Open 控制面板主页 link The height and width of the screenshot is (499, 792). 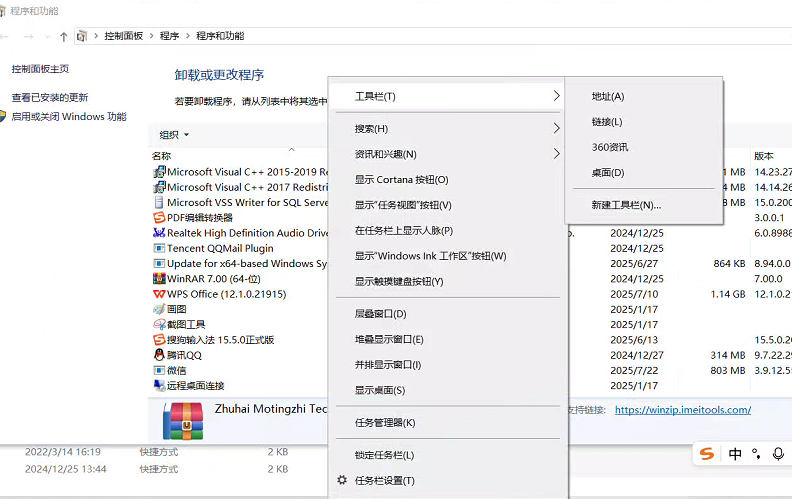(x=40, y=69)
